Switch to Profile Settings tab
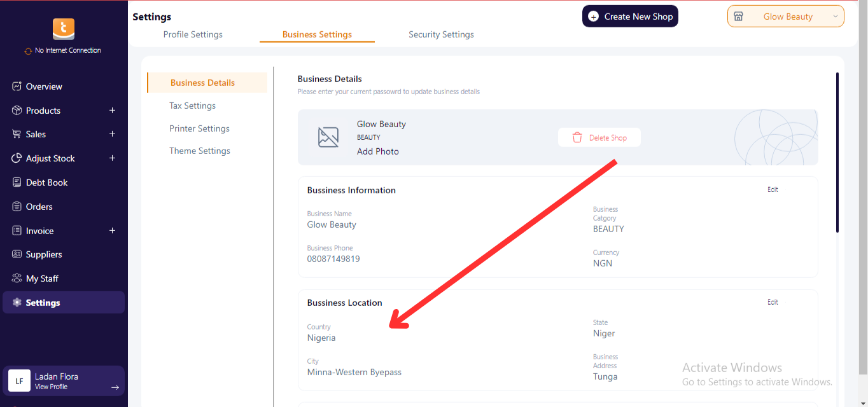 193,34
